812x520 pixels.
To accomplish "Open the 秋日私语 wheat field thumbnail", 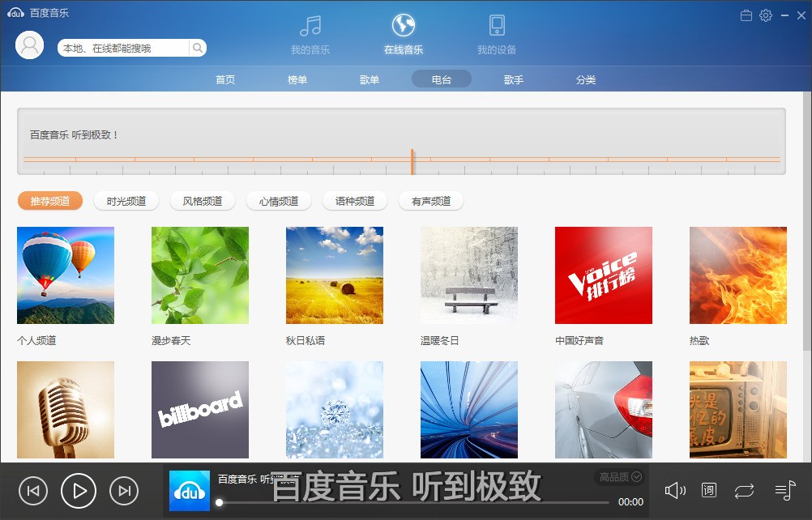I will click(x=335, y=275).
